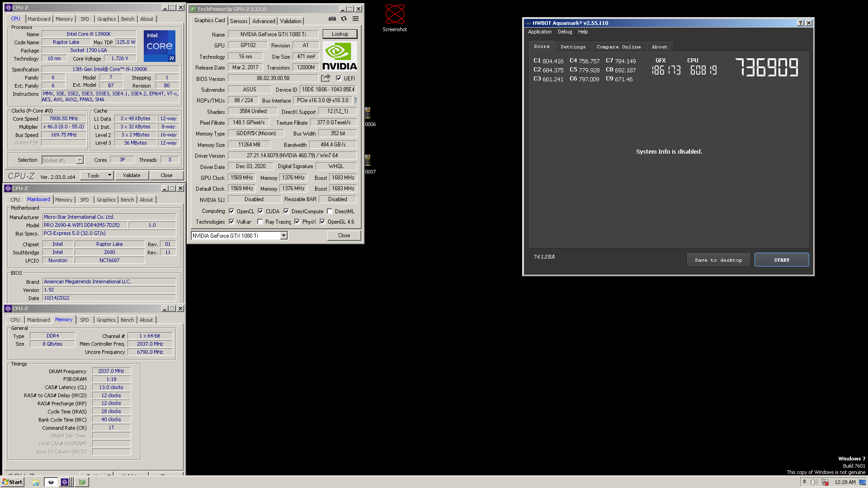
Task: Click GPU-Z refresh icon
Action: [344, 19]
